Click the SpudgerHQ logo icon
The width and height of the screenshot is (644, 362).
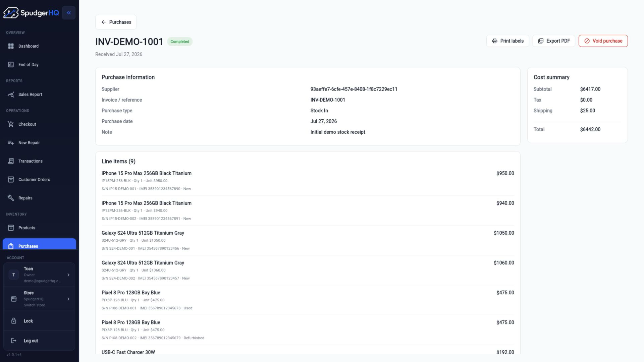11,13
